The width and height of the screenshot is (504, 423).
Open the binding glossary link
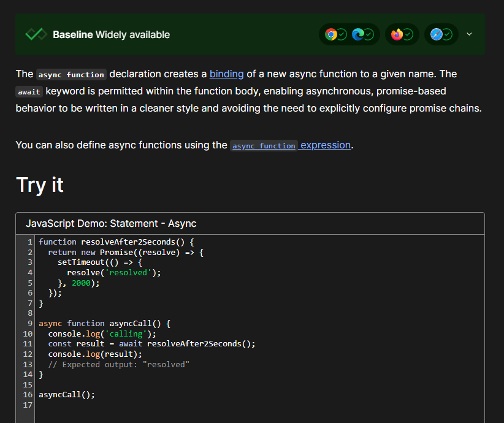coord(226,74)
